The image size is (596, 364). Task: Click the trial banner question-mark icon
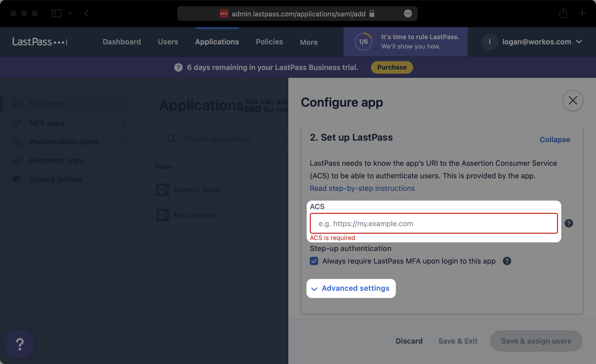coord(178,67)
